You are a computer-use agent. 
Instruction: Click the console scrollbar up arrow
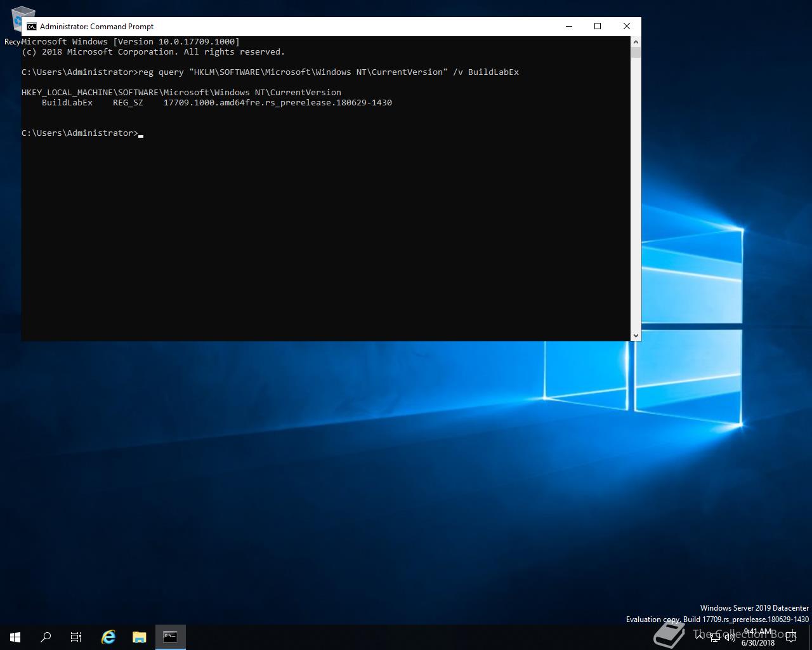pyautogui.click(x=636, y=41)
